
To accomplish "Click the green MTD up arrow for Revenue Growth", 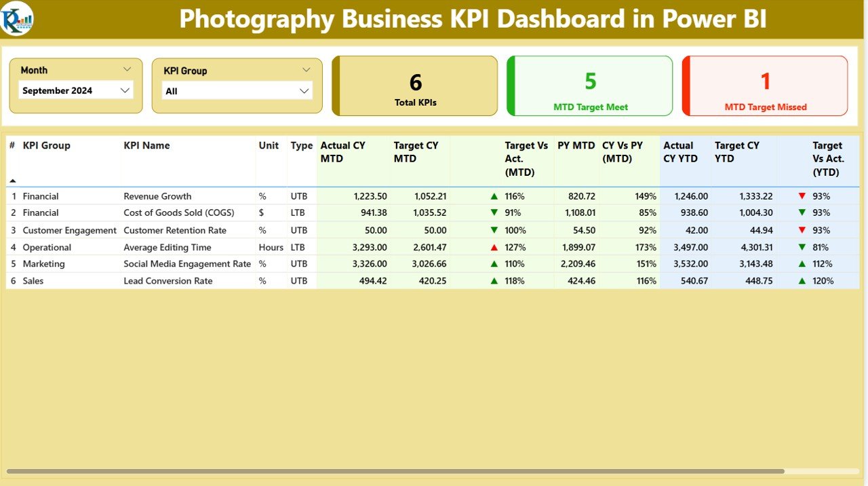I will pos(494,196).
